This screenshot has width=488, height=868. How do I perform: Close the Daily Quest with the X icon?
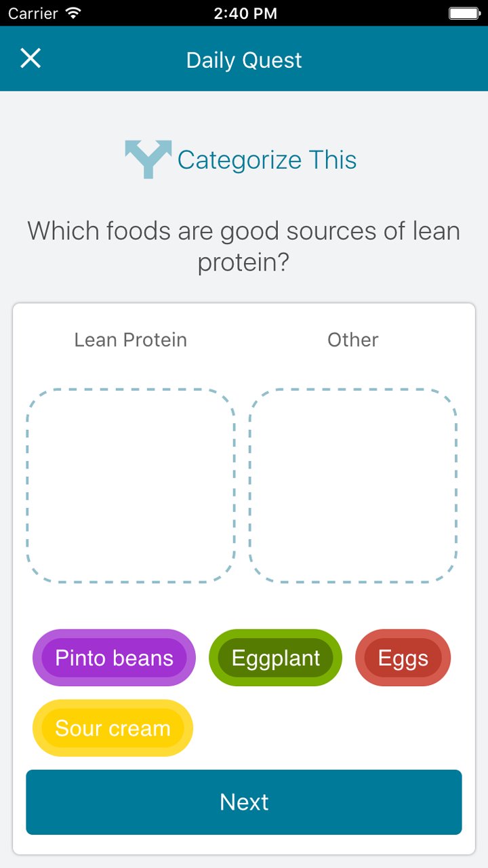30,59
